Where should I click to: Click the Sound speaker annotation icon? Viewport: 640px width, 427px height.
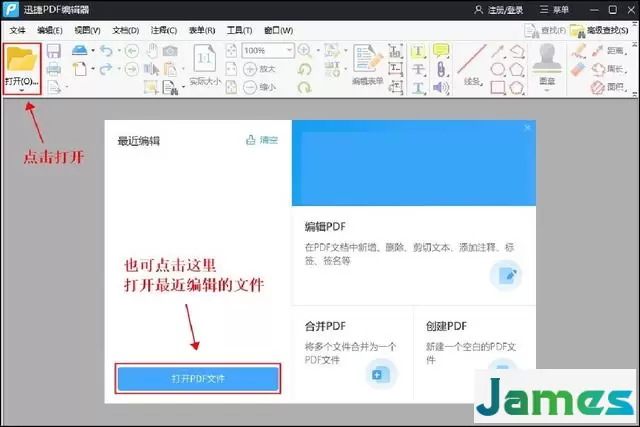point(441,87)
